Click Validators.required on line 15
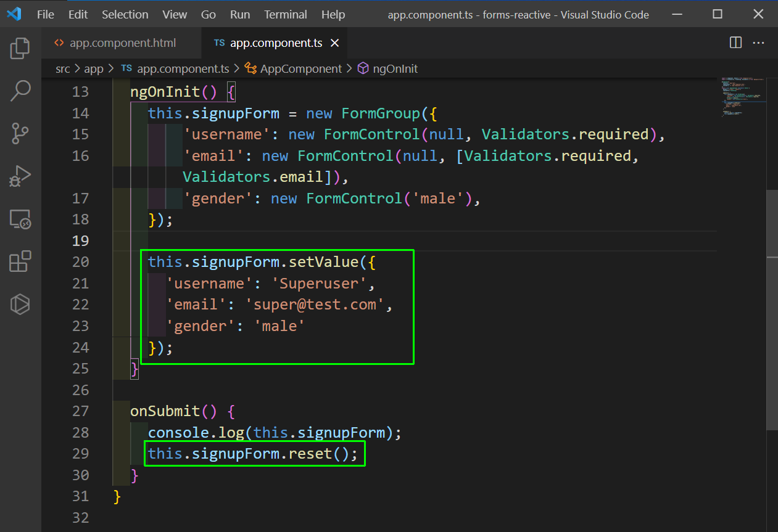 (565, 134)
